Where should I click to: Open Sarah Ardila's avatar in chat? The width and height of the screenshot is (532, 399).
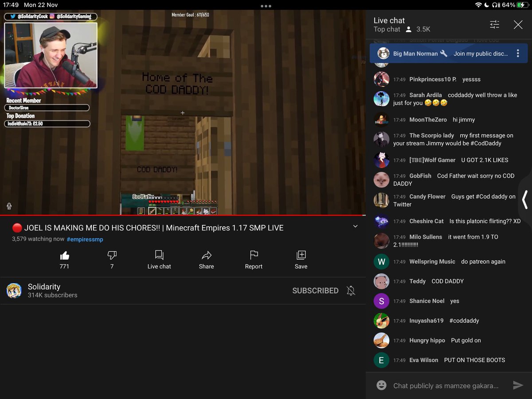click(x=381, y=99)
